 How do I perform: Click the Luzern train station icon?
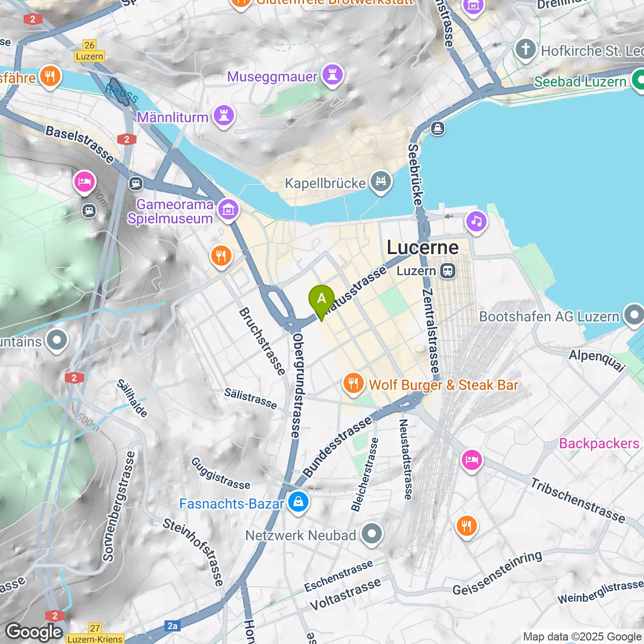(447, 271)
